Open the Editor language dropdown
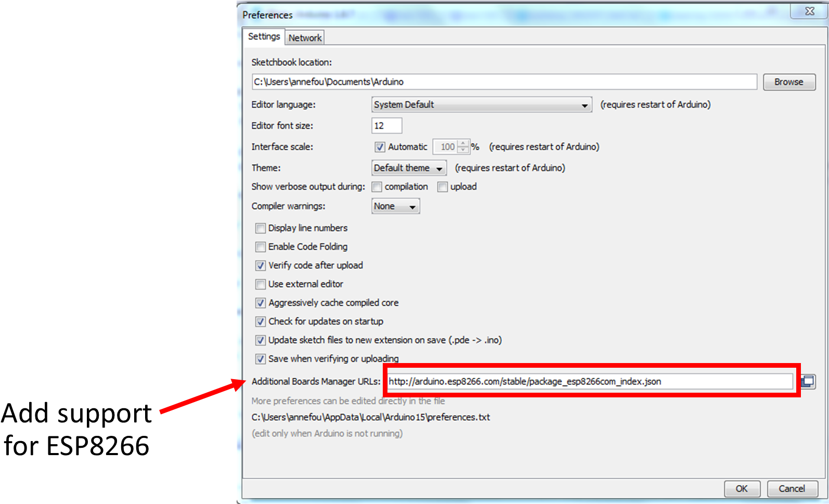This screenshot has height=504, width=829. coord(482,105)
